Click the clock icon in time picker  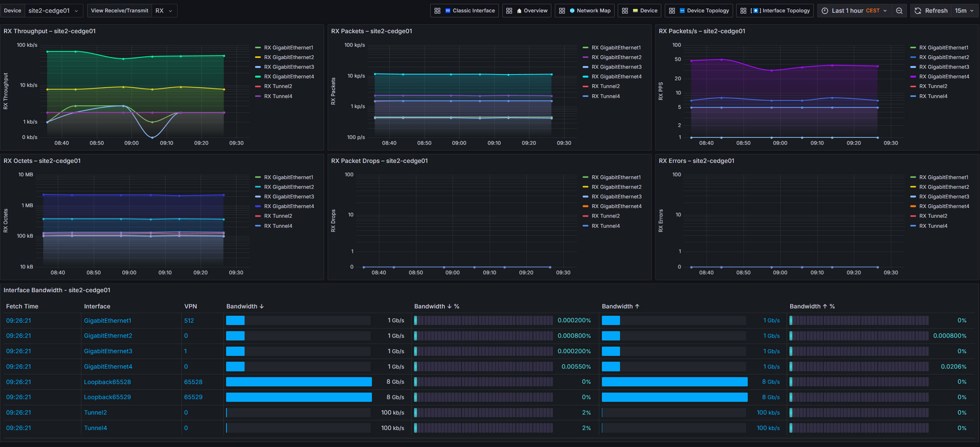click(825, 11)
